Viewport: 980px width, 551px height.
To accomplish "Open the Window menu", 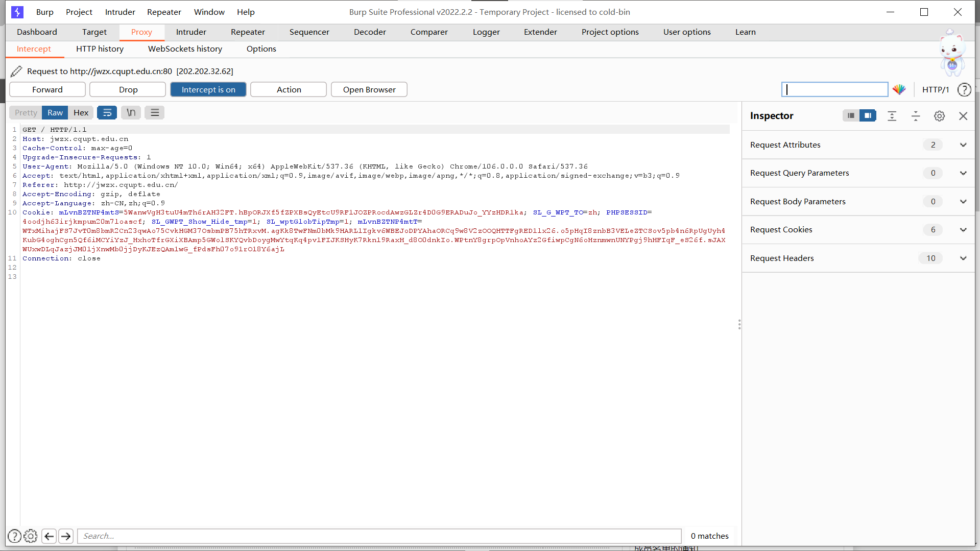I will tap(209, 12).
